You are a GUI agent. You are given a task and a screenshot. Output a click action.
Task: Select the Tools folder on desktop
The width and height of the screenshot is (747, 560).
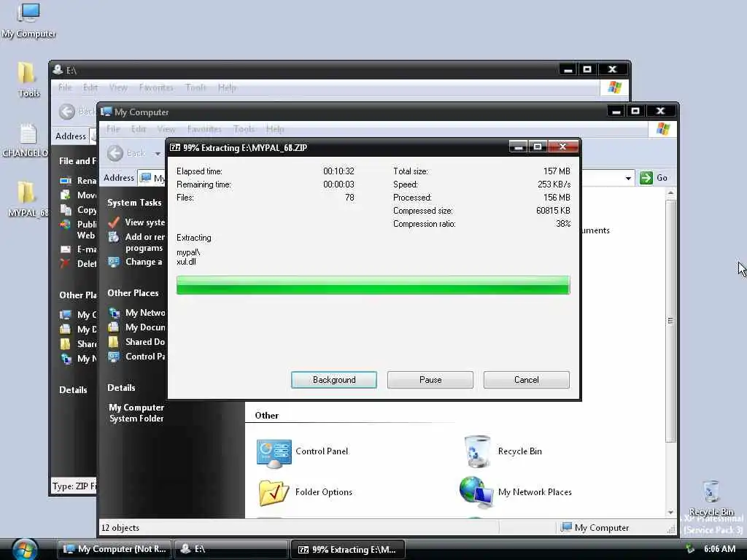[28, 79]
